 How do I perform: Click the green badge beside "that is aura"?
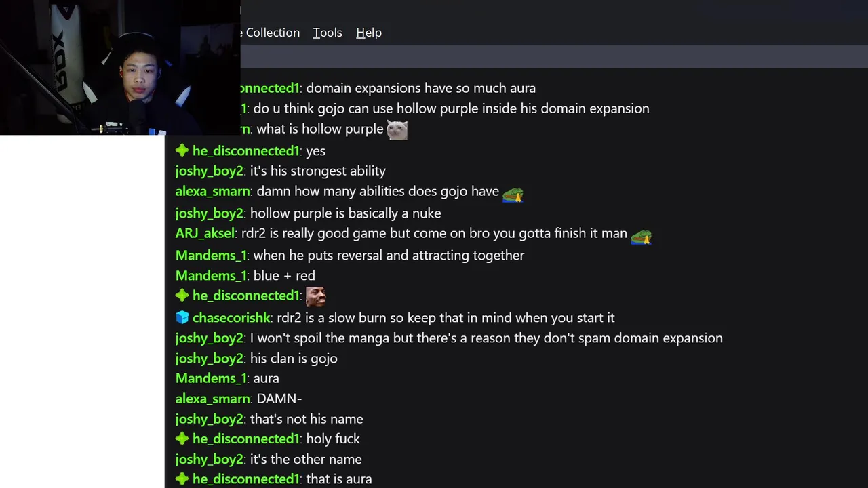(182, 479)
